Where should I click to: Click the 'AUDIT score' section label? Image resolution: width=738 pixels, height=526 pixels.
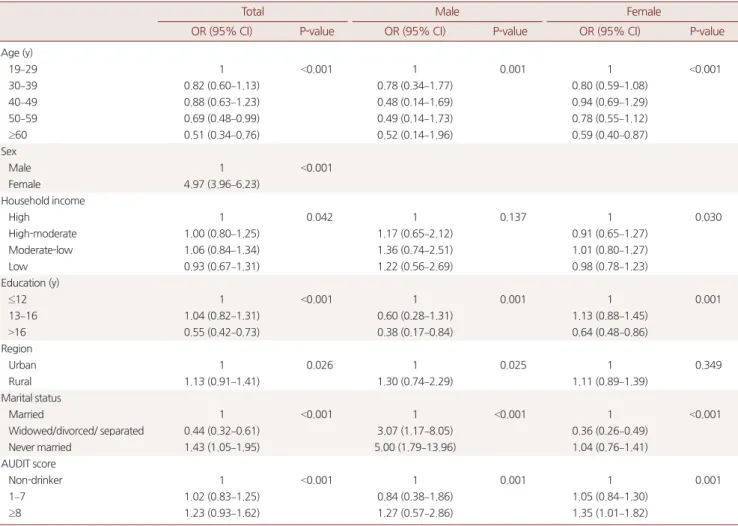pyautogui.click(x=28, y=464)
